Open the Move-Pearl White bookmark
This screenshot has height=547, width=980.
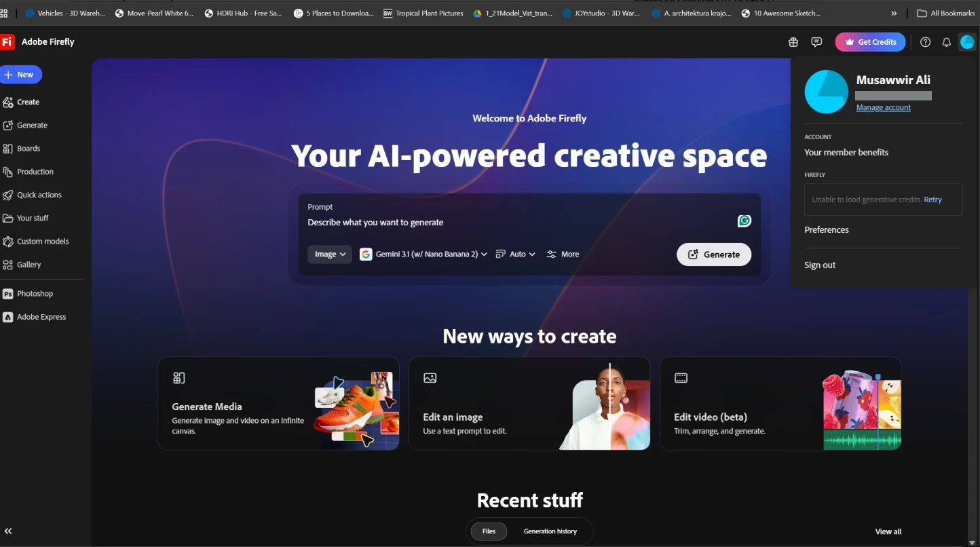(155, 13)
